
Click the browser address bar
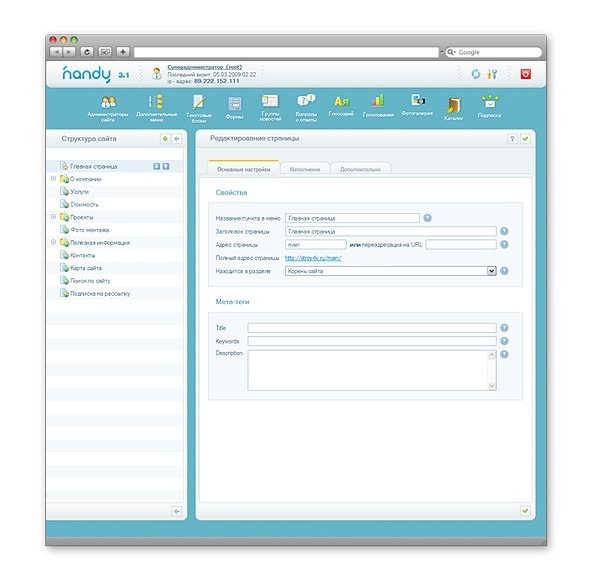click(286, 52)
